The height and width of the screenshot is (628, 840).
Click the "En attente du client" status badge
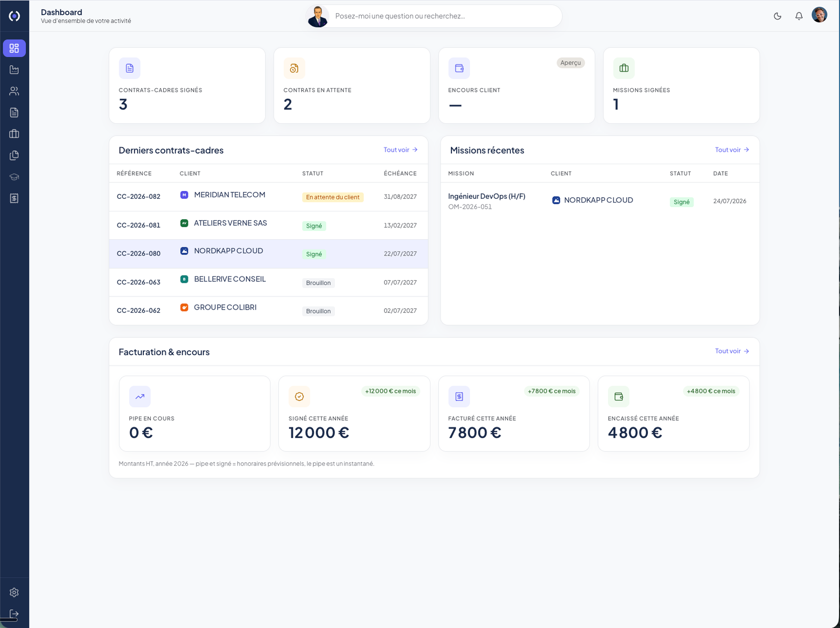click(x=333, y=197)
